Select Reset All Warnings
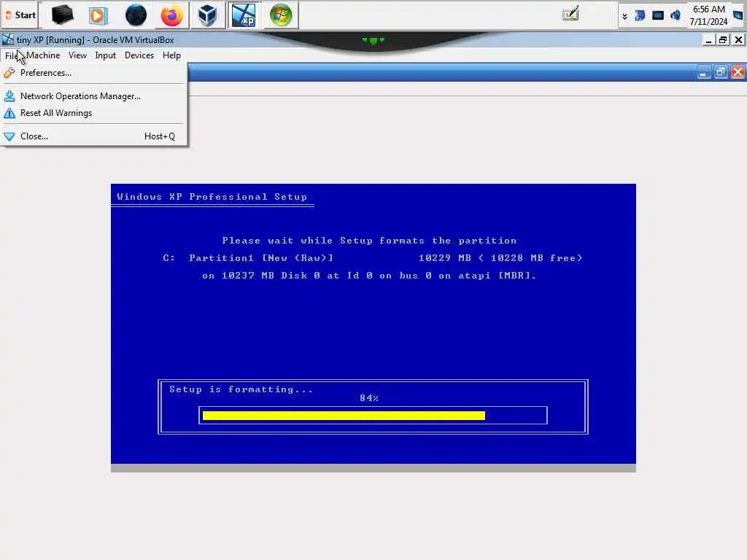 (x=94, y=113)
